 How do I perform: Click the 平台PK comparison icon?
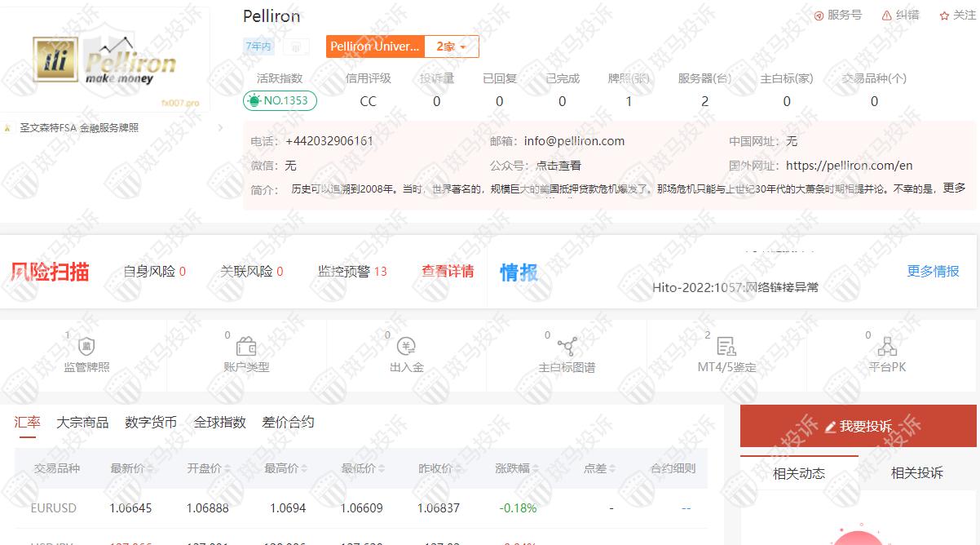[887, 347]
